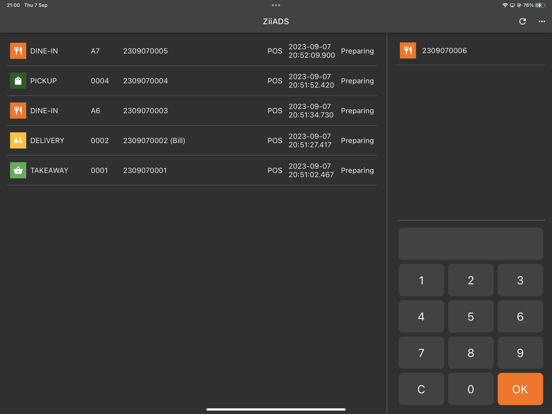
Task: Click Preparing status of order 2309070005
Action: [x=357, y=51]
